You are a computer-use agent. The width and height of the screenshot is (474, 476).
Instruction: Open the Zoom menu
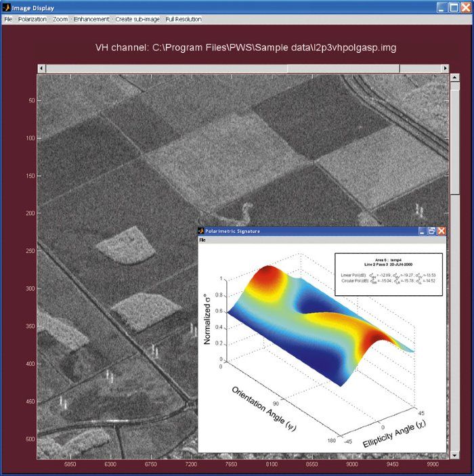(x=60, y=19)
